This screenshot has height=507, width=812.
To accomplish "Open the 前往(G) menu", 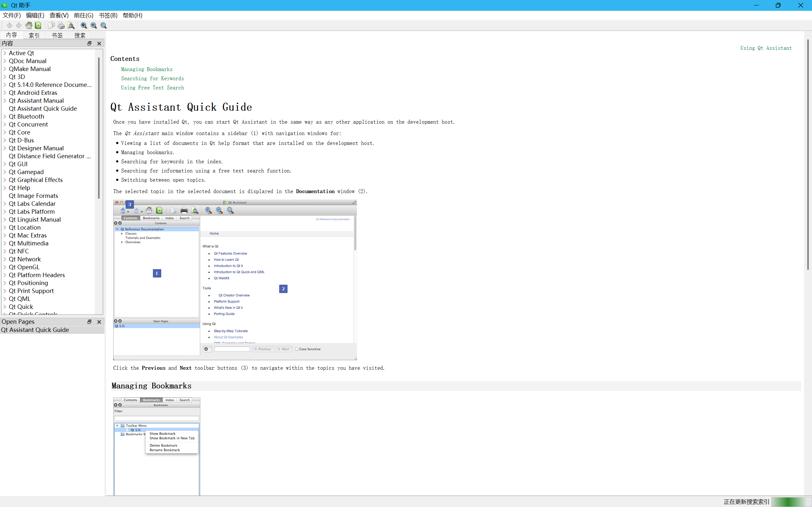I will coord(83,16).
